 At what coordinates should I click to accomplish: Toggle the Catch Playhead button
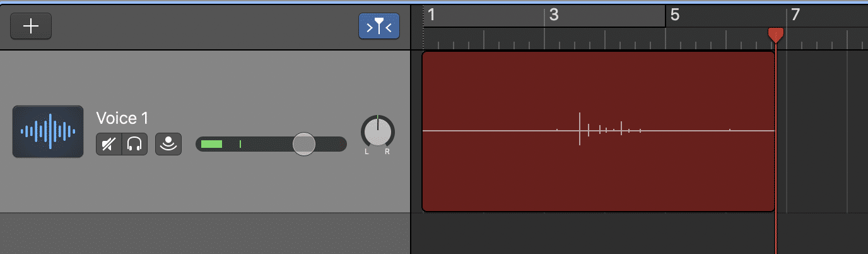coord(379,26)
